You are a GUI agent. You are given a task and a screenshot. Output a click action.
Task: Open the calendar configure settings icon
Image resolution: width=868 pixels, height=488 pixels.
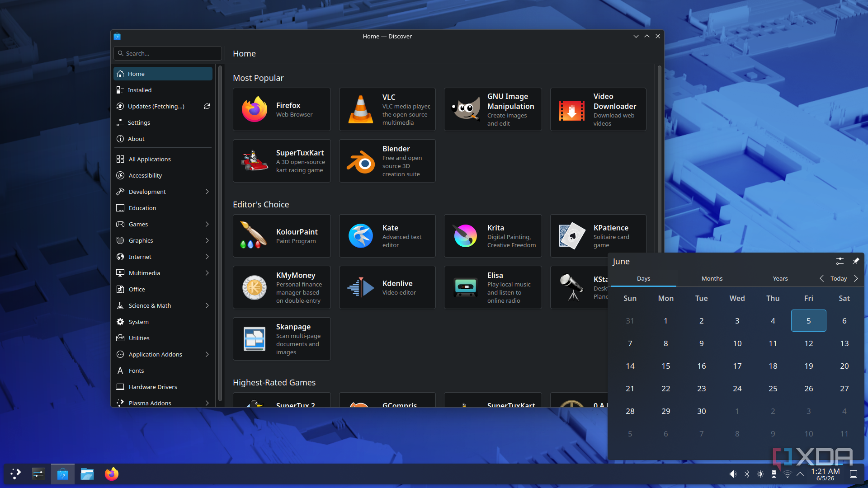pos(840,261)
